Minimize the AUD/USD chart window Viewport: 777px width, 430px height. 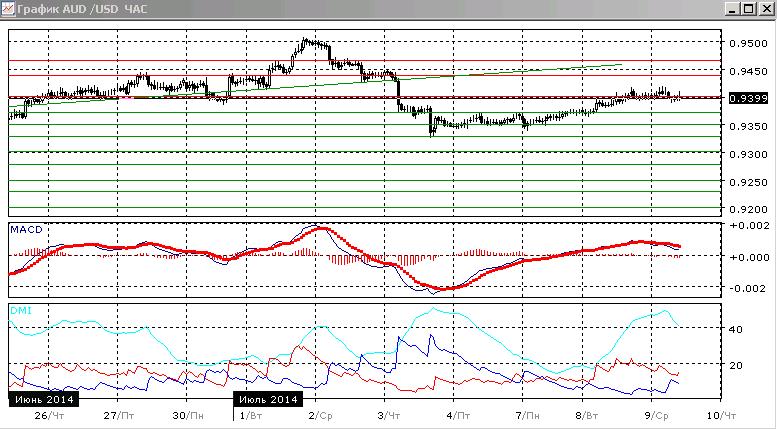click(733, 9)
